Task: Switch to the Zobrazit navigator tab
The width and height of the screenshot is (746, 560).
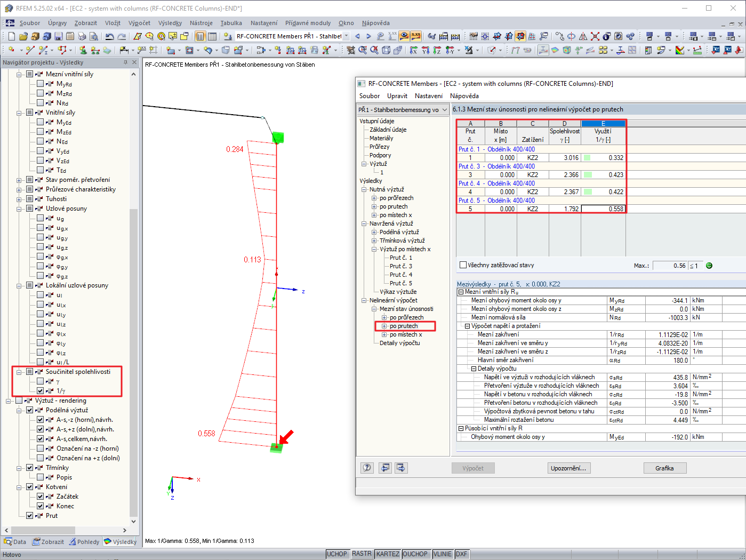Action: [49, 541]
